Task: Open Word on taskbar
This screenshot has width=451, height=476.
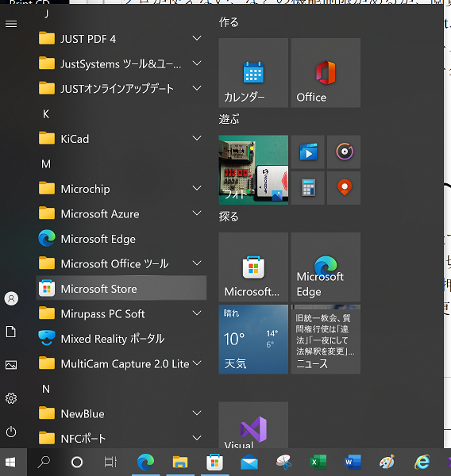Action: [353, 463]
